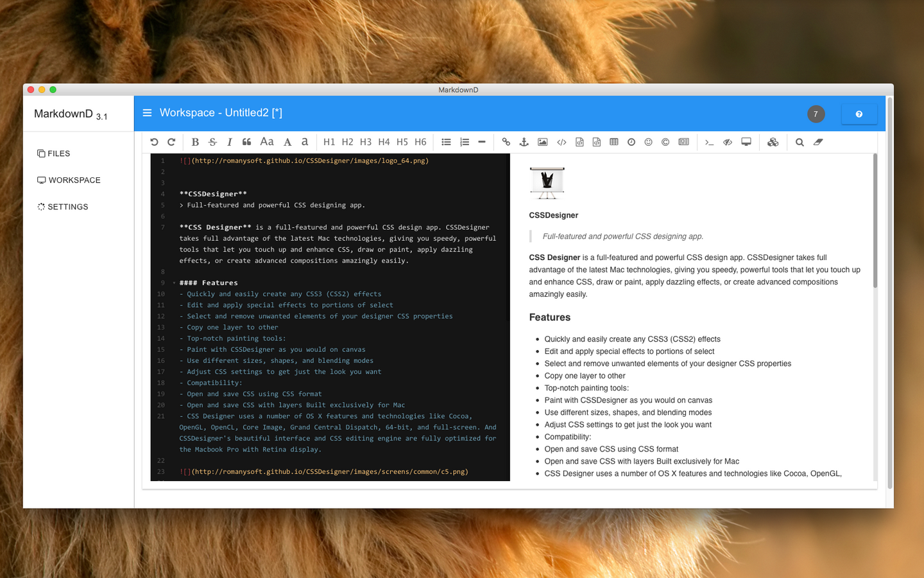Viewport: 924px width, 578px height.
Task: Undo the last edit
Action: (x=154, y=142)
